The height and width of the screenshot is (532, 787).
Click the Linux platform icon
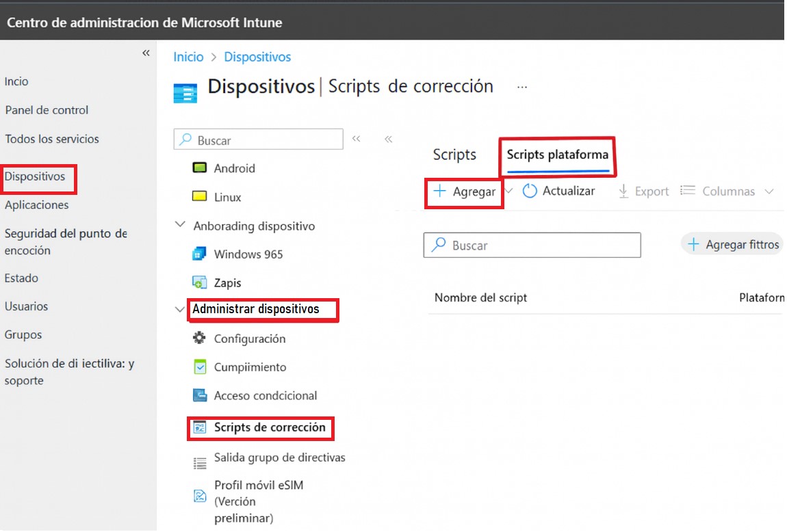(x=200, y=197)
